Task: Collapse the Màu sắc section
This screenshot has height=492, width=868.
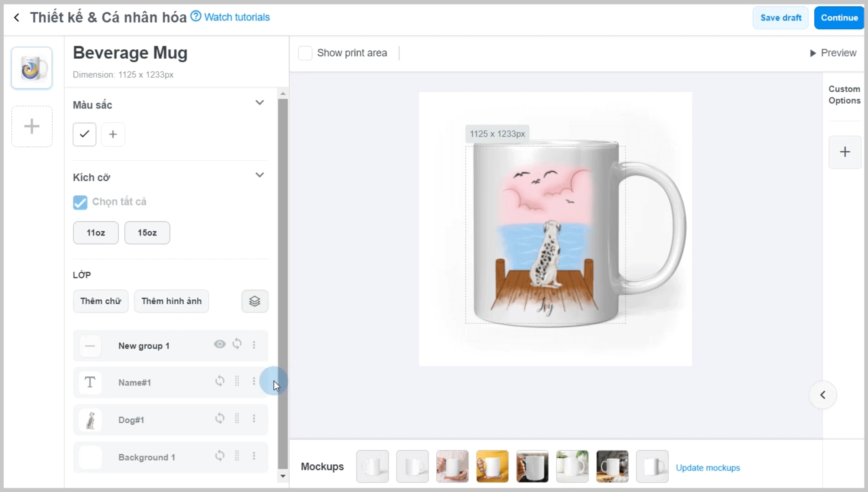Action: tap(259, 102)
